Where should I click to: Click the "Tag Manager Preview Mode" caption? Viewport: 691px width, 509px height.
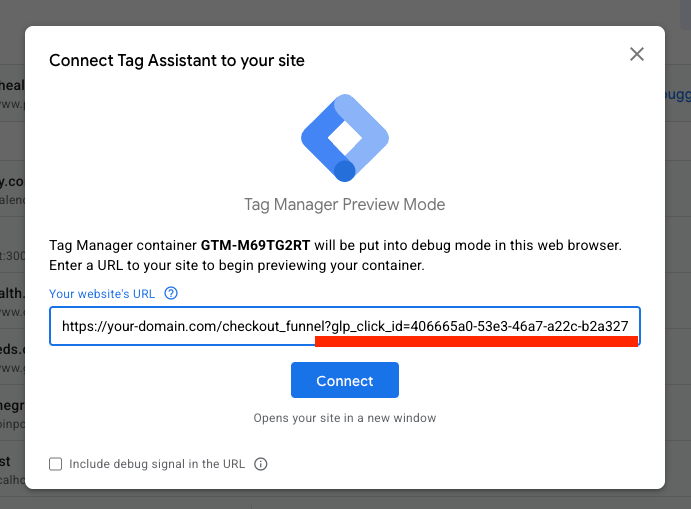(x=345, y=205)
